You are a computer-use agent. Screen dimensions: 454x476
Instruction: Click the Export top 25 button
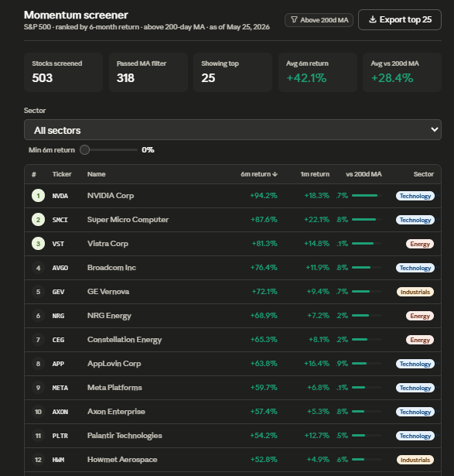[399, 19]
